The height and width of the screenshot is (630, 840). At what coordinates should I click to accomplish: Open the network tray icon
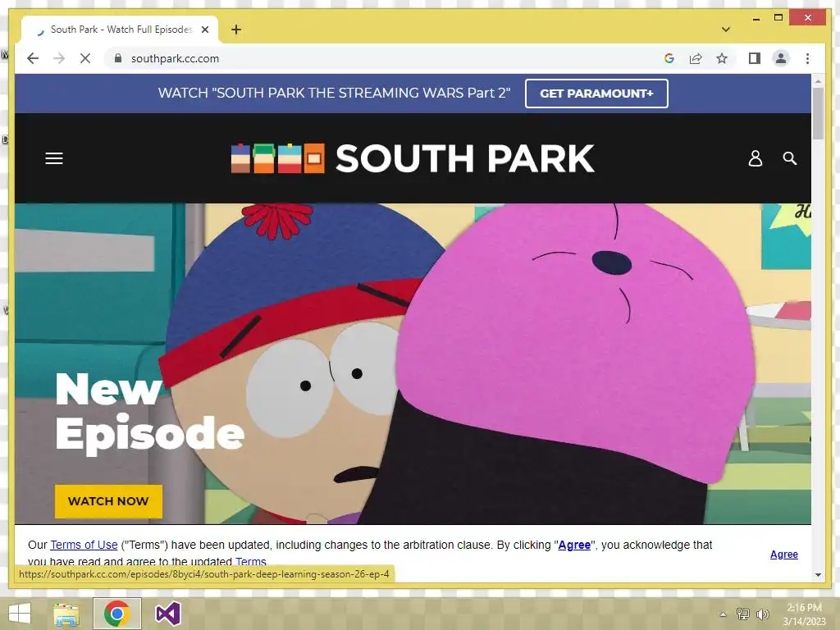pos(743,614)
